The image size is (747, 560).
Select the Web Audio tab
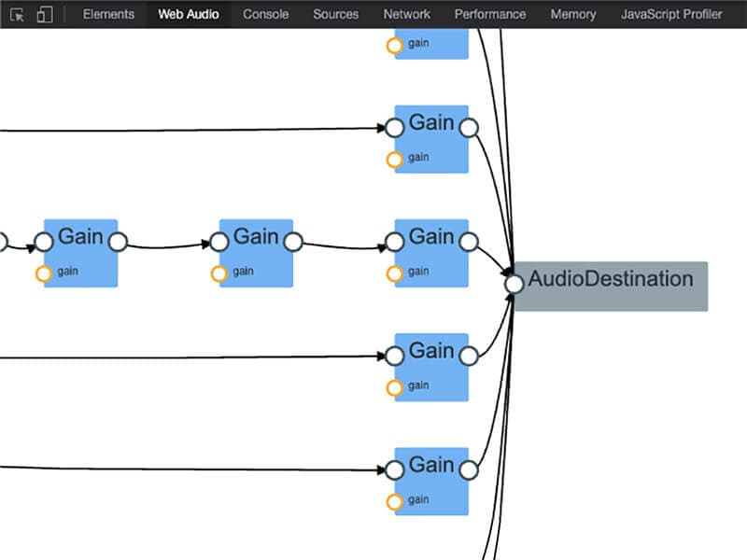pyautogui.click(x=190, y=14)
